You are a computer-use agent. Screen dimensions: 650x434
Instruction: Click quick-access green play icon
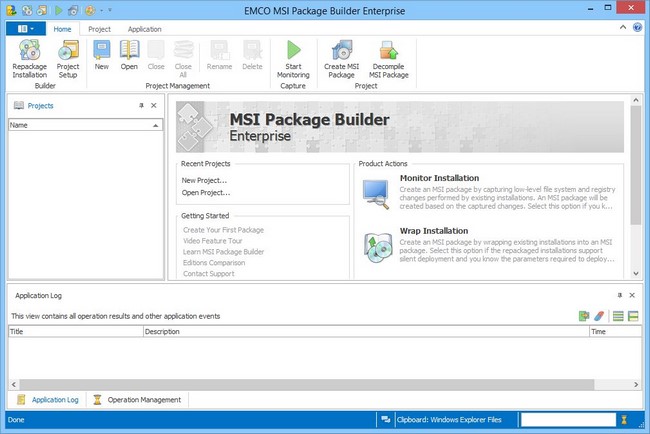point(59,10)
